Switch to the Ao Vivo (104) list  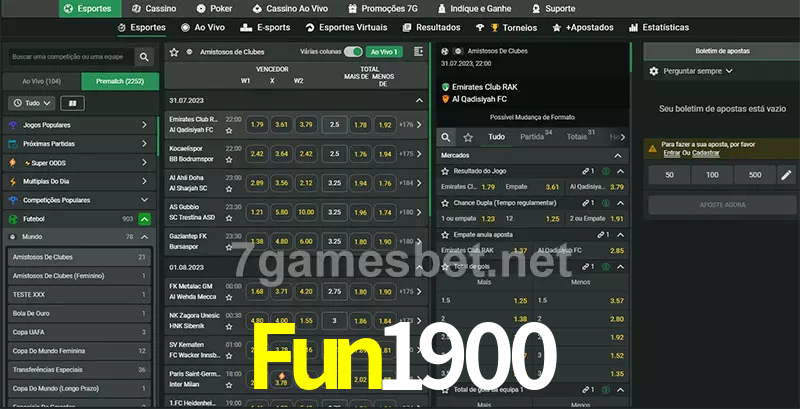pos(41,80)
